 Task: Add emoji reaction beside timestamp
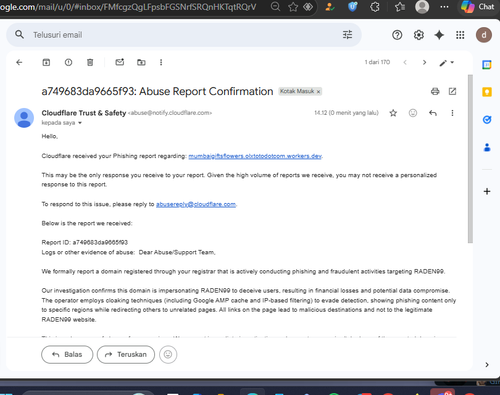[x=413, y=113]
